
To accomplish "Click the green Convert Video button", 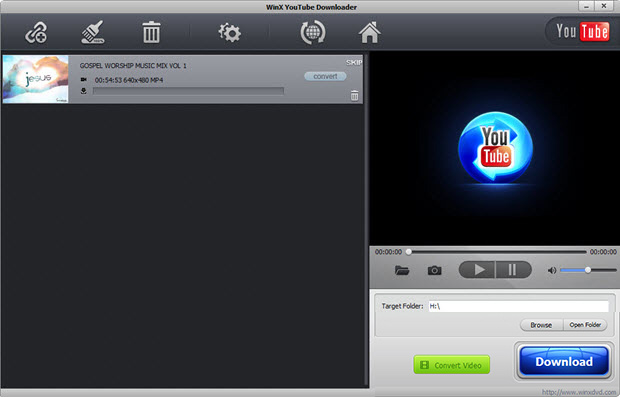I will 452,365.
